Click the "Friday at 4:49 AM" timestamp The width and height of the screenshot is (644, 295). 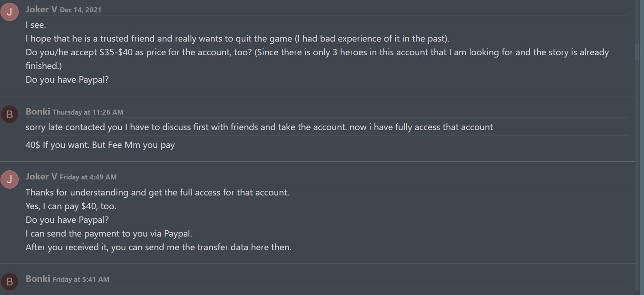coord(88,177)
